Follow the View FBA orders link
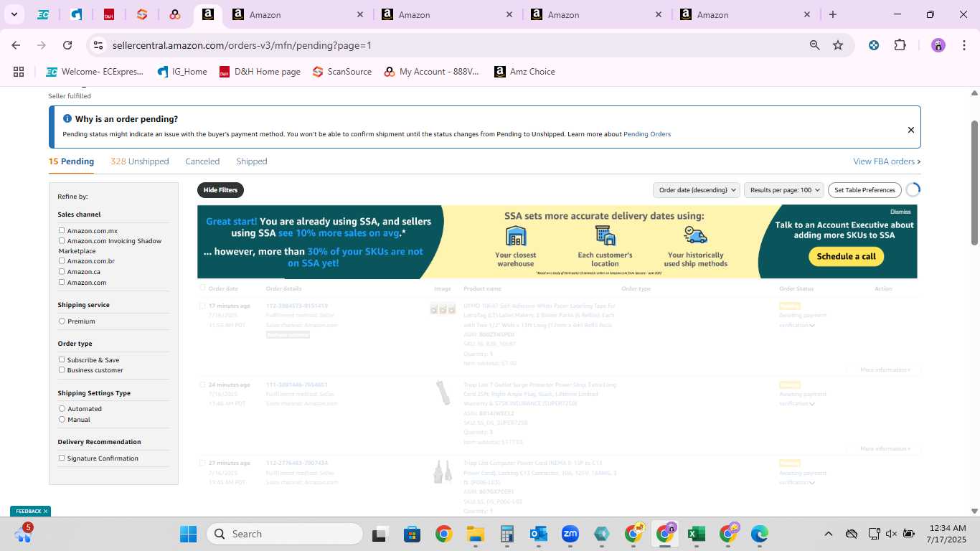This screenshot has width=980, height=551. click(887, 161)
